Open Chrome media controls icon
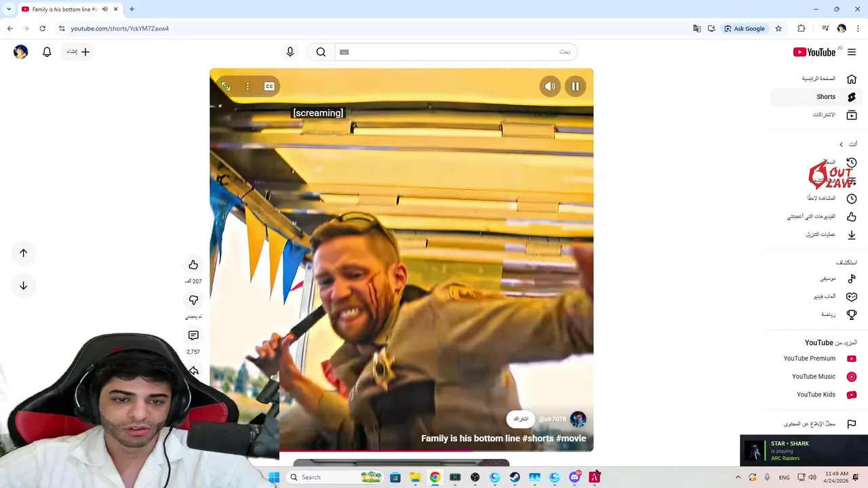The image size is (868, 488). pos(825,28)
